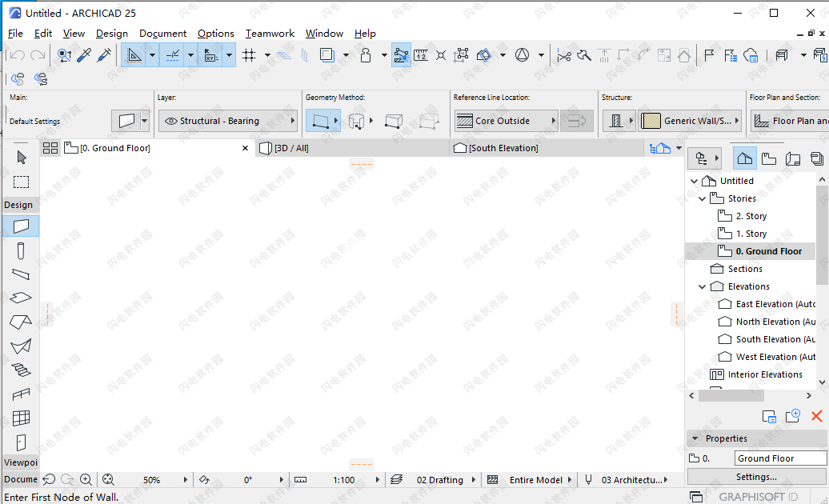The image size is (829, 504).
Task: Open the Generic Wall building material dropdown
Action: (691, 121)
